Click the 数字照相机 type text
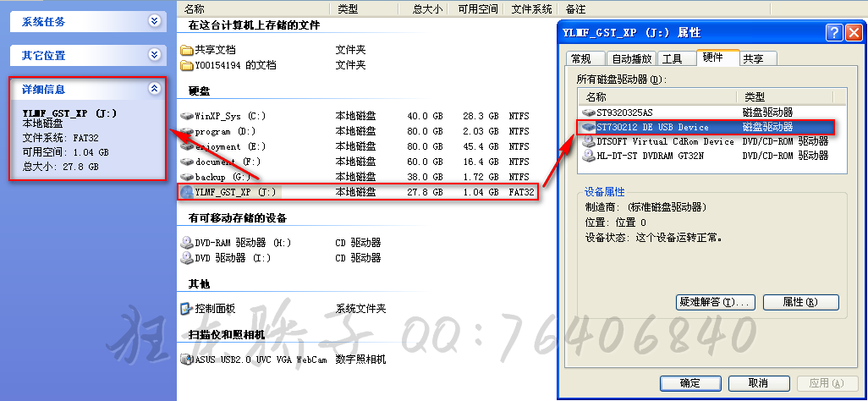Viewport: 868px width, 401px height. pos(361,360)
